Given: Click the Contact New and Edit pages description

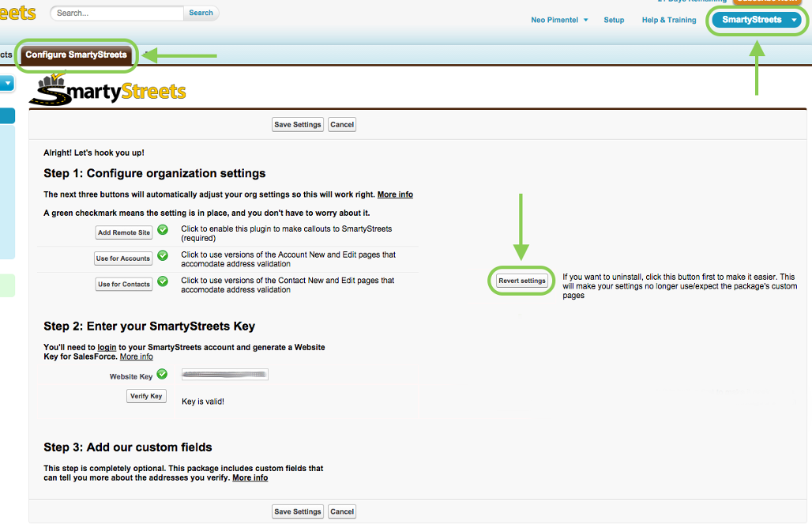Looking at the screenshot, I should click(288, 285).
